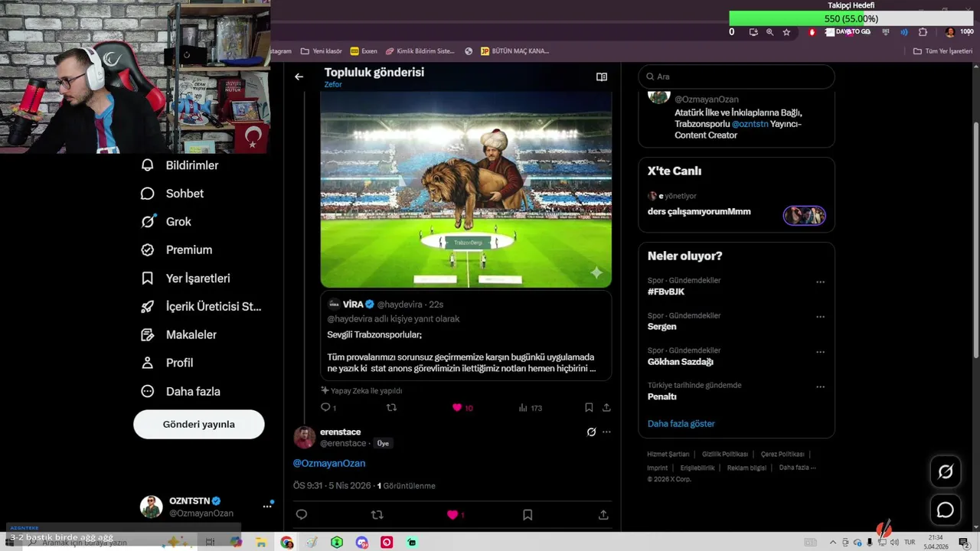Bookmark the post beside 173 views

tap(589, 408)
